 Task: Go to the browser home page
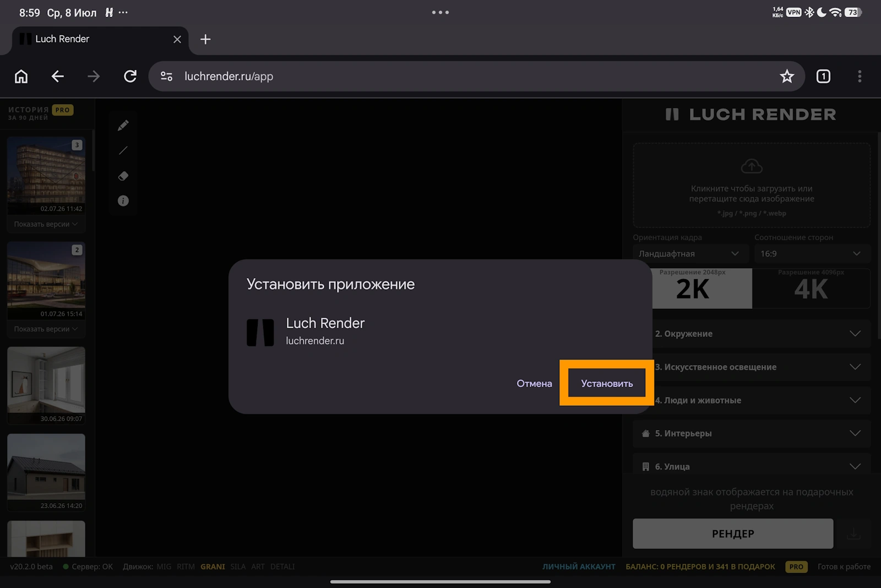pos(21,77)
